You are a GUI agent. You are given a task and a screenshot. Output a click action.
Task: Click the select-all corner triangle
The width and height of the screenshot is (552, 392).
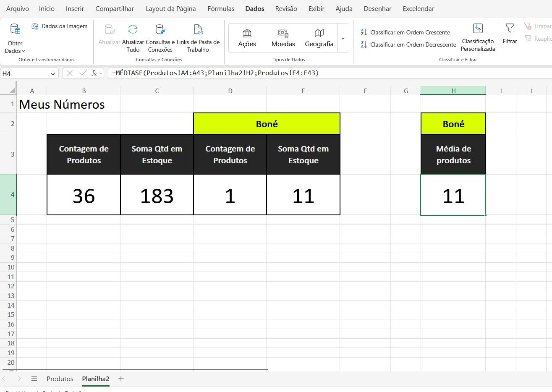pos(12,91)
